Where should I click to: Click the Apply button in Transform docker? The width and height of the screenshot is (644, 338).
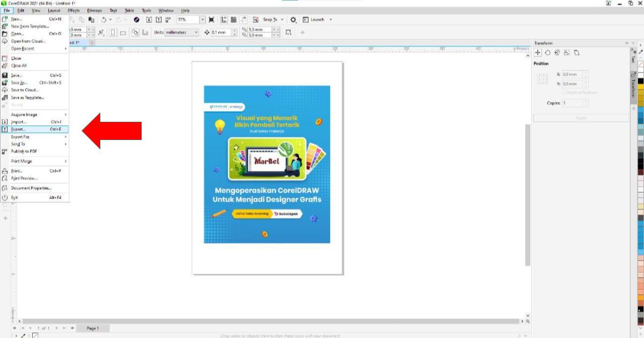click(581, 117)
